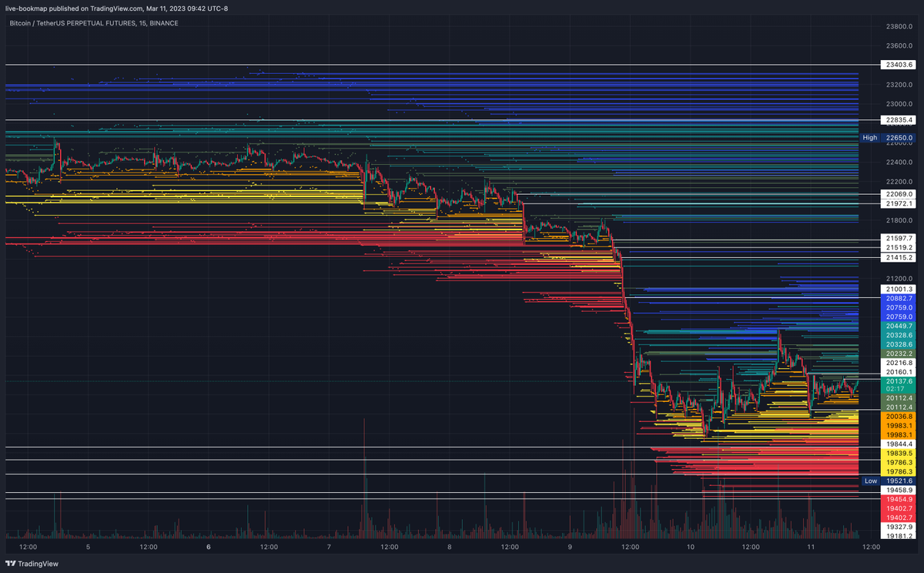This screenshot has height=573, width=924.
Task: Select the yellow 19839.5 price label
Action: point(899,454)
